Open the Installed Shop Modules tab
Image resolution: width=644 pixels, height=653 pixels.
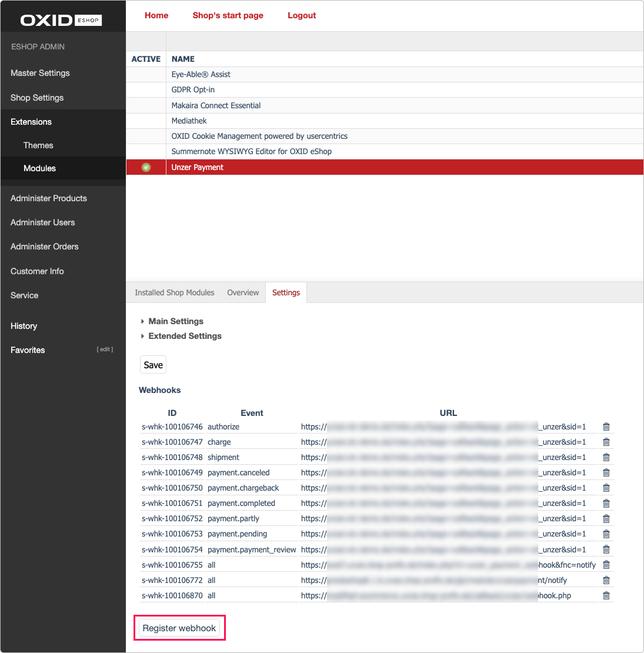point(174,292)
